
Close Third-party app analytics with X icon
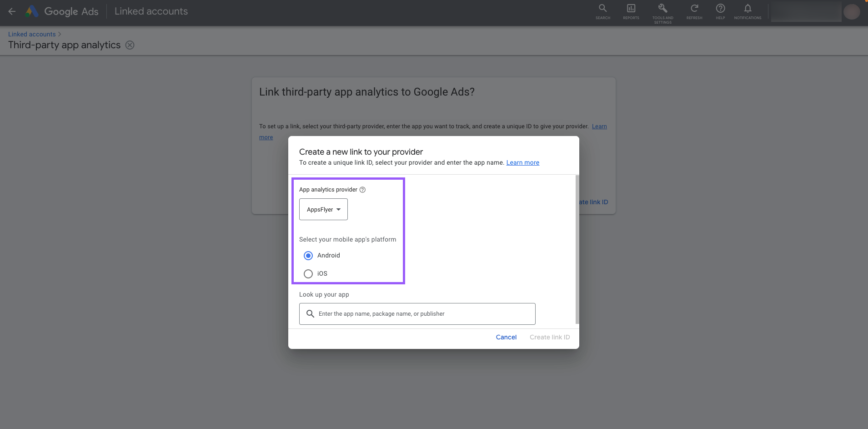(x=130, y=45)
